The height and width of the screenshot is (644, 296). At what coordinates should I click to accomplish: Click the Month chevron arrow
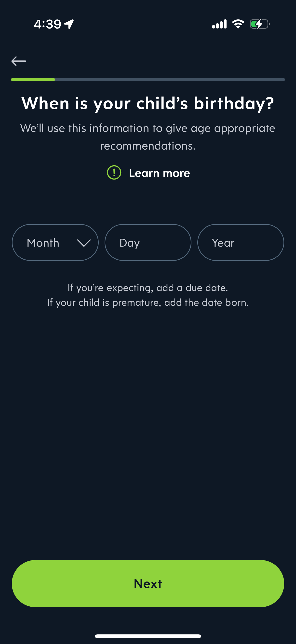[84, 243]
